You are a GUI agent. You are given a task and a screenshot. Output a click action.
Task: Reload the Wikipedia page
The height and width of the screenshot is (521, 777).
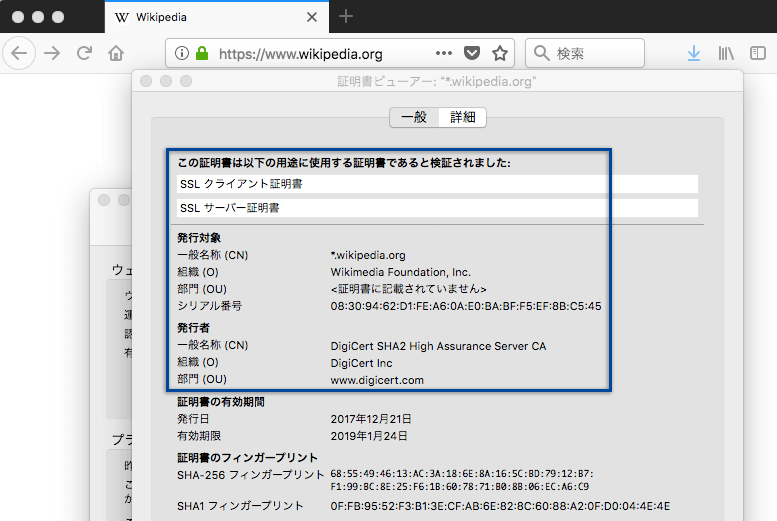click(x=84, y=53)
